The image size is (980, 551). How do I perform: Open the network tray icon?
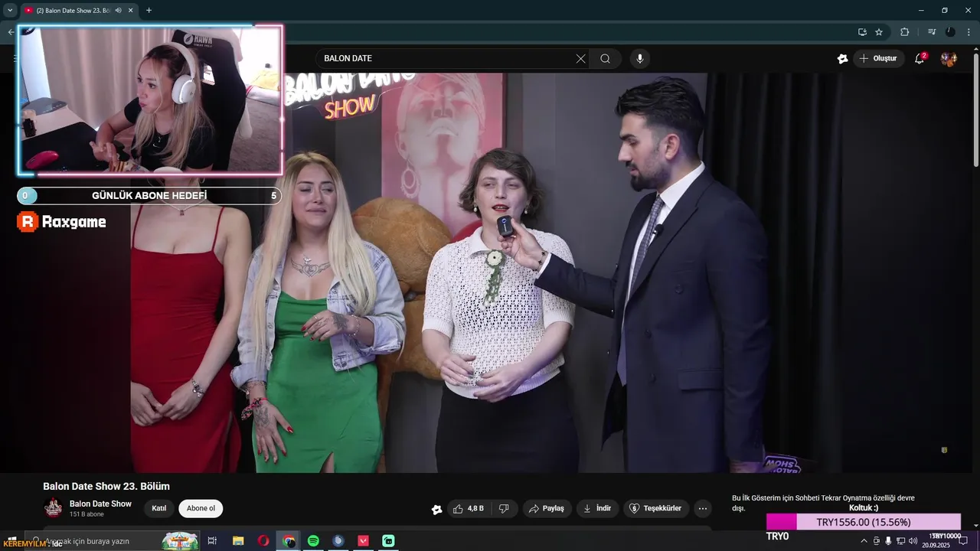(900, 541)
